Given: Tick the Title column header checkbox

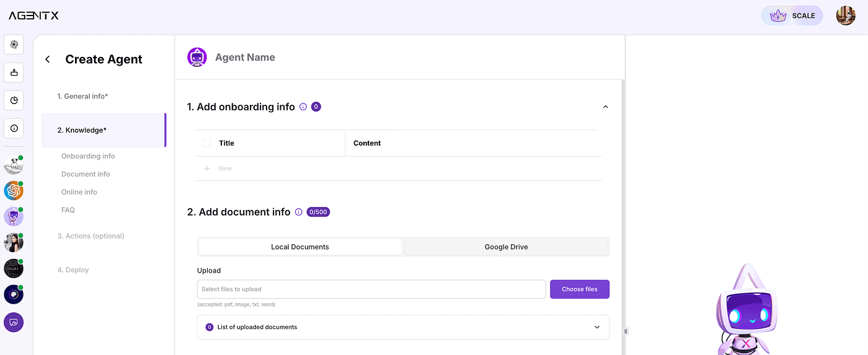Looking at the screenshot, I should pos(207,143).
